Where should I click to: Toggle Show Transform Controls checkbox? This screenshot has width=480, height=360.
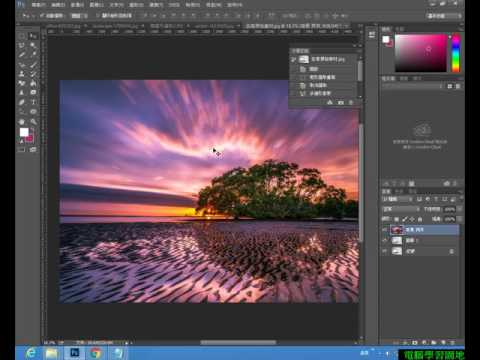coord(98,16)
